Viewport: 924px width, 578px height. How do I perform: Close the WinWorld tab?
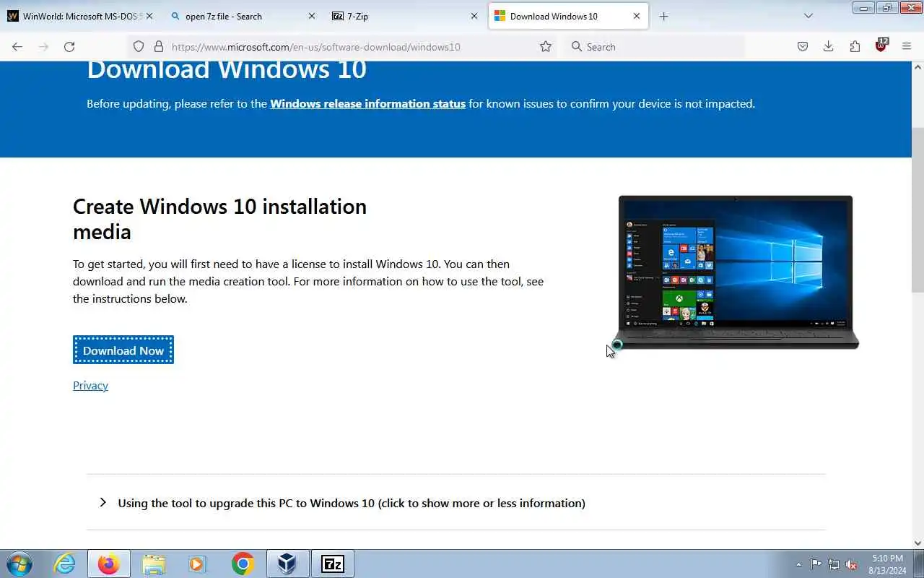point(149,16)
